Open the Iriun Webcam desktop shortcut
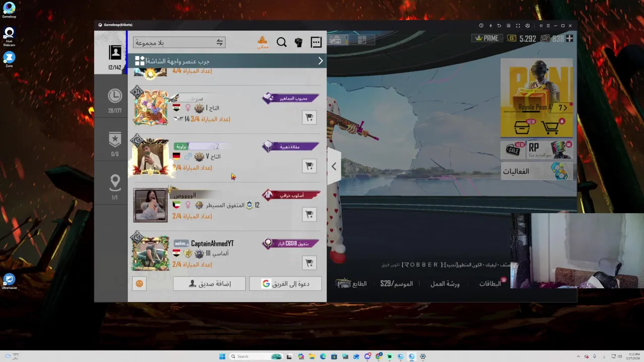Image resolution: width=644 pixels, height=362 pixels. pos(9,37)
